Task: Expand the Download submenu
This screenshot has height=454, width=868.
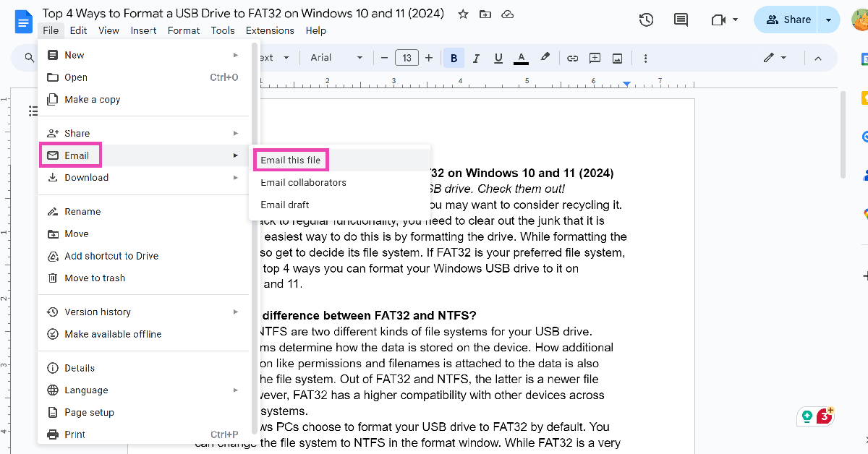Action: pyautogui.click(x=143, y=178)
